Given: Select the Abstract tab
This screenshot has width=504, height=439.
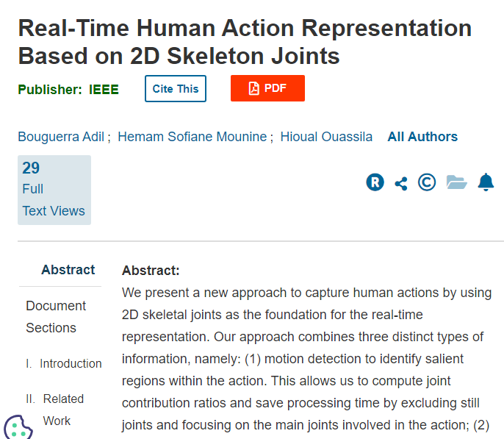Looking at the screenshot, I should click(68, 270).
